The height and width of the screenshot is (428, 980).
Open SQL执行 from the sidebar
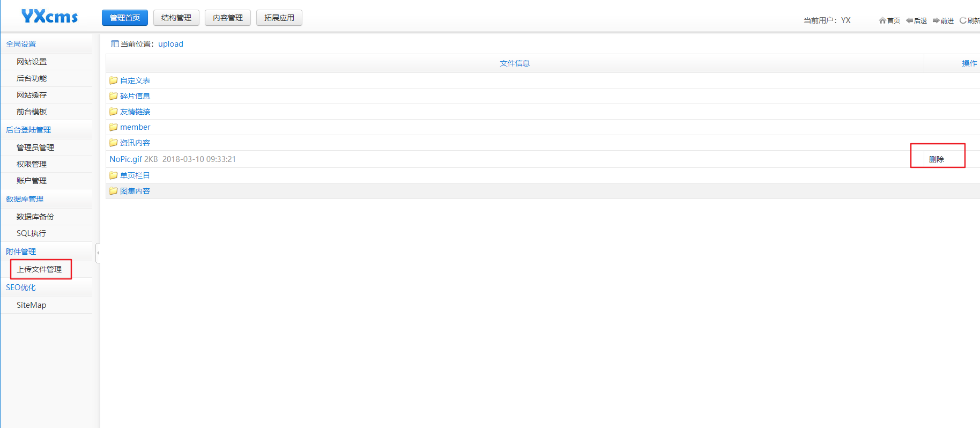pos(31,233)
